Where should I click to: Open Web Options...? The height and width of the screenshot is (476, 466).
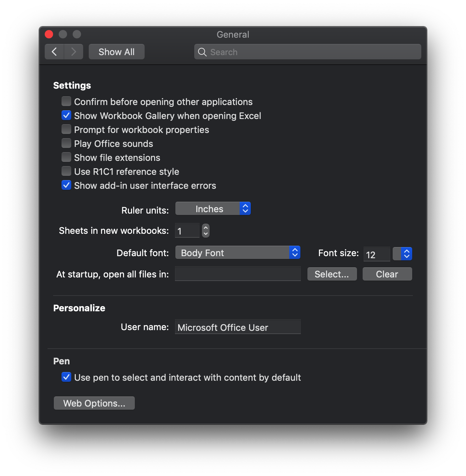94,403
